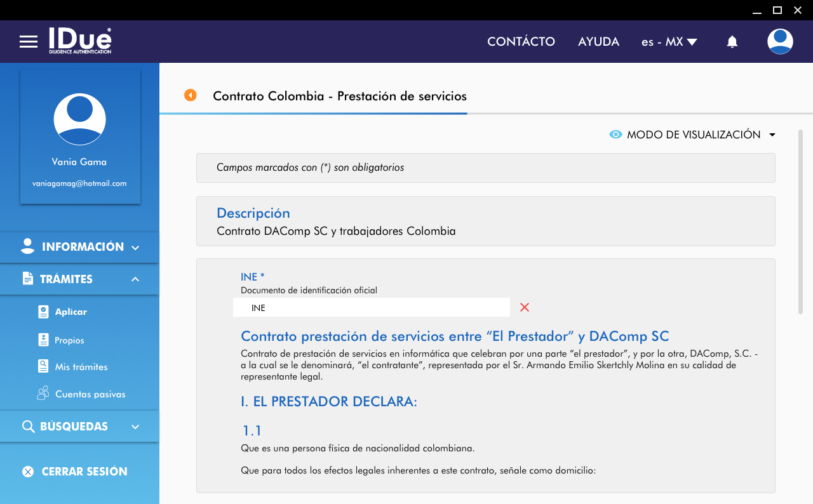Click the orange back arrow icon
The image size is (813, 504).
point(190,95)
